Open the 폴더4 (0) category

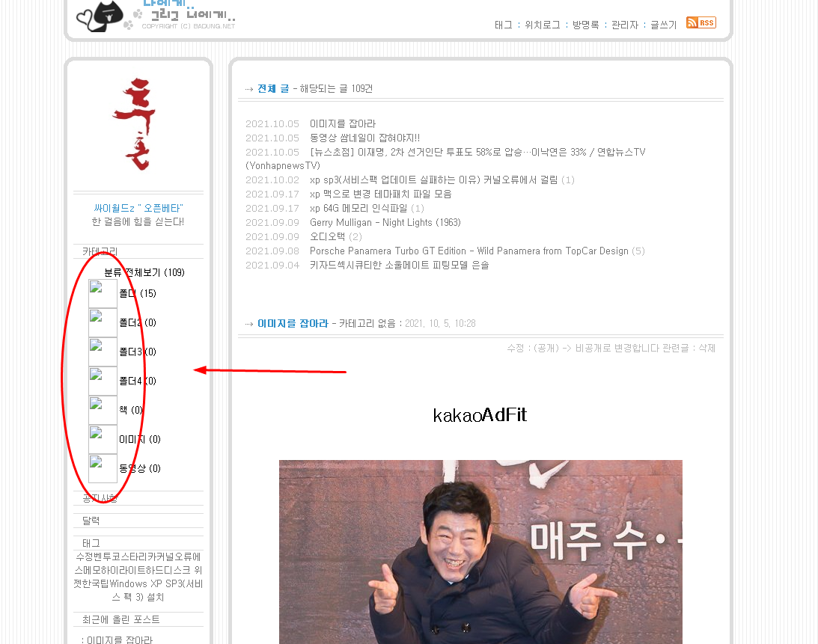[138, 381]
